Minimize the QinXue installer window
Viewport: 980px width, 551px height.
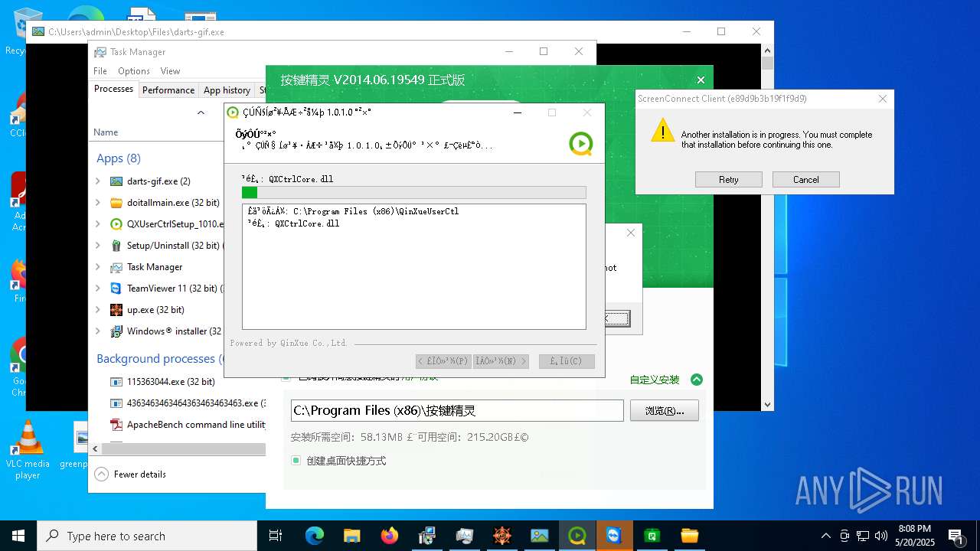(x=518, y=112)
